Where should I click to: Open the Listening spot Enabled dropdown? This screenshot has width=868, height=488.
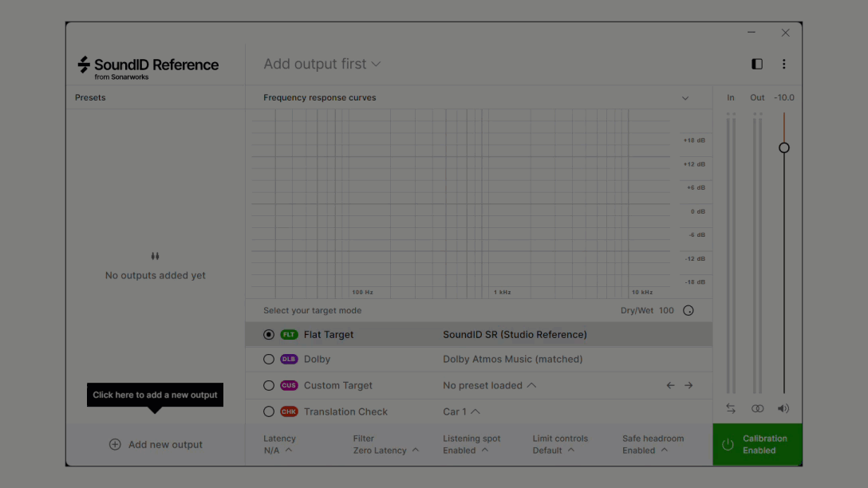point(471,444)
